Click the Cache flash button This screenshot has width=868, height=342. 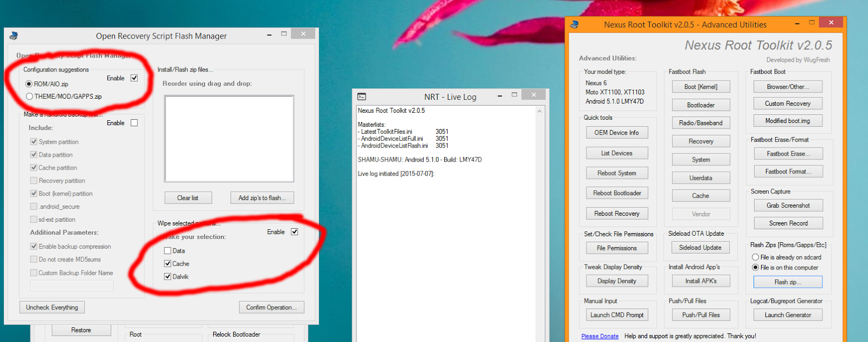pos(701,196)
